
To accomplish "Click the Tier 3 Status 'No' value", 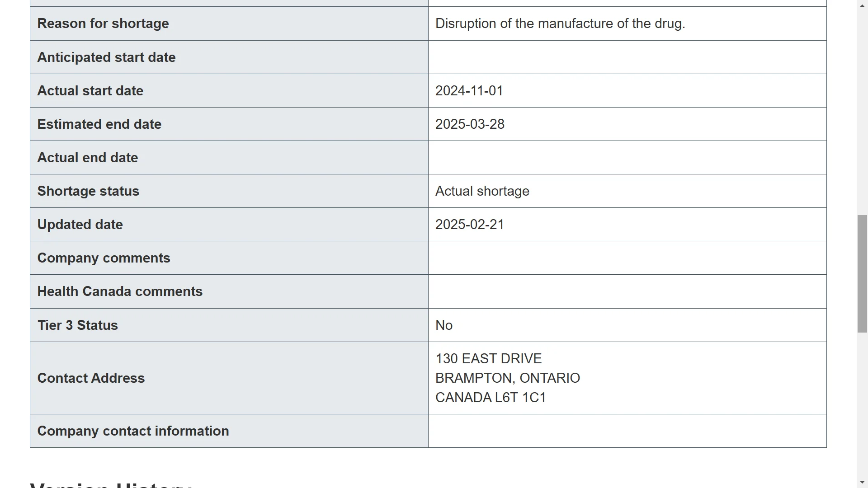I will (444, 325).
